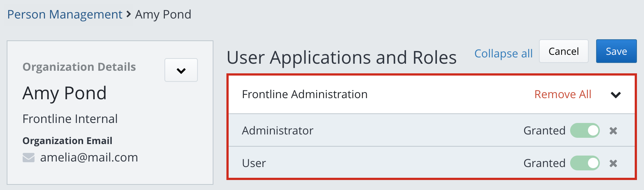Click the User role label
This screenshot has height=190, width=644.
[x=254, y=163]
